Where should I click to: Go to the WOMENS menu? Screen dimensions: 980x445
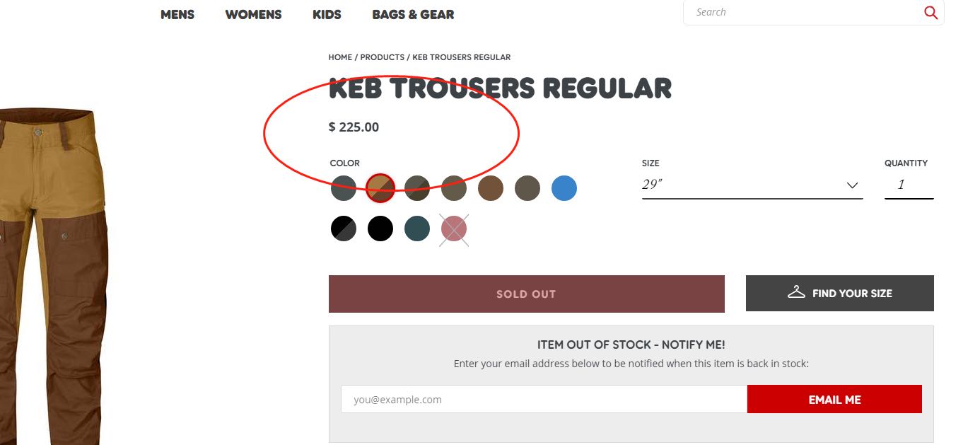click(253, 14)
